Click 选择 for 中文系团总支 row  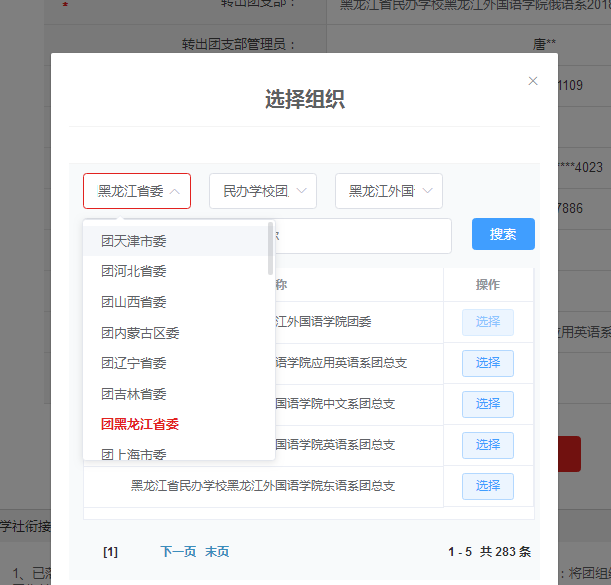[487, 404]
